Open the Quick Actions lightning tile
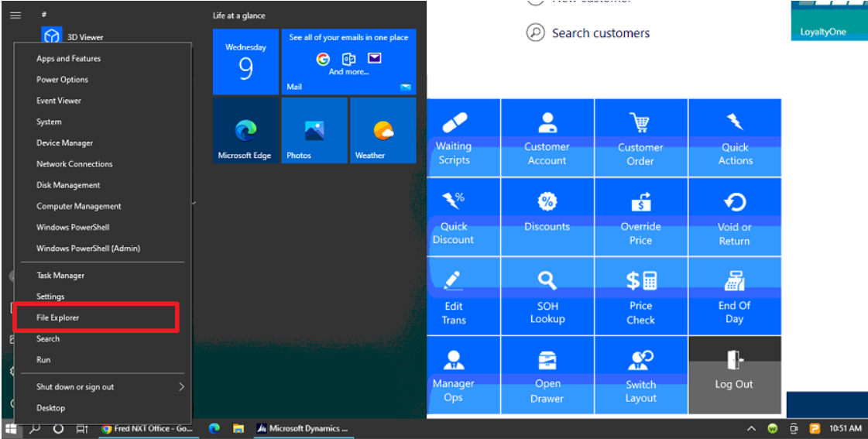This screenshot has height=439, width=868. [x=734, y=138]
